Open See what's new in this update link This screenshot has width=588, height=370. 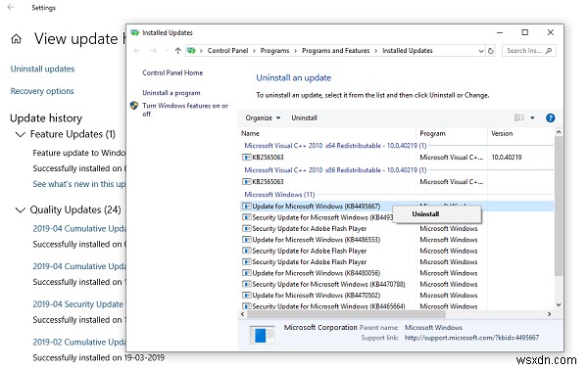pyautogui.click(x=79, y=184)
